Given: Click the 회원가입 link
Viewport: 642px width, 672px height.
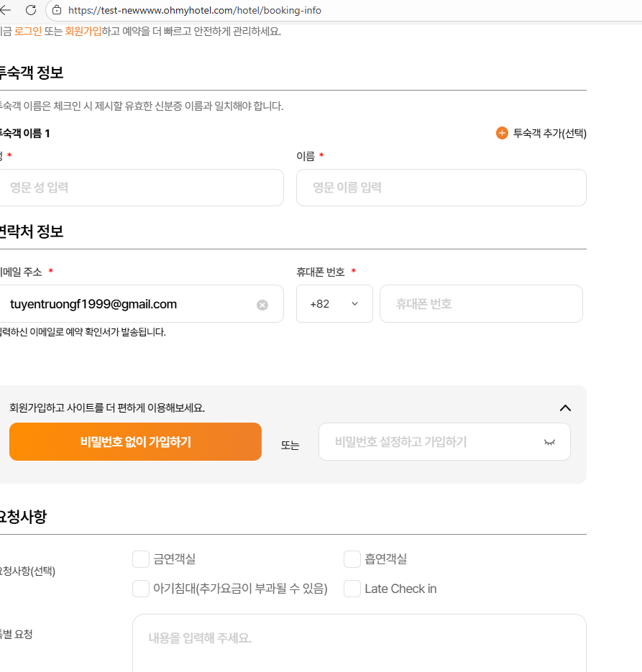Looking at the screenshot, I should (83, 31).
